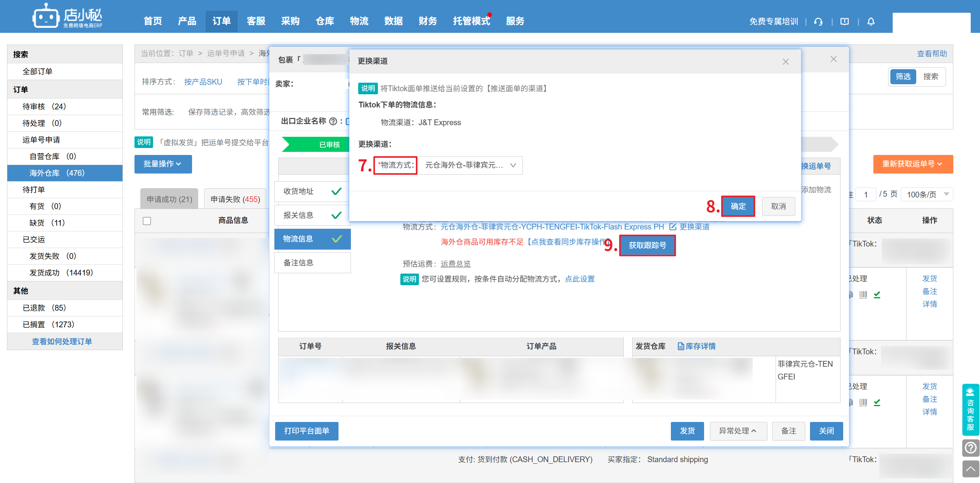Image resolution: width=980 pixels, height=483 pixels.
Task: Click the floating help question mark icon
Action: pyautogui.click(x=970, y=448)
